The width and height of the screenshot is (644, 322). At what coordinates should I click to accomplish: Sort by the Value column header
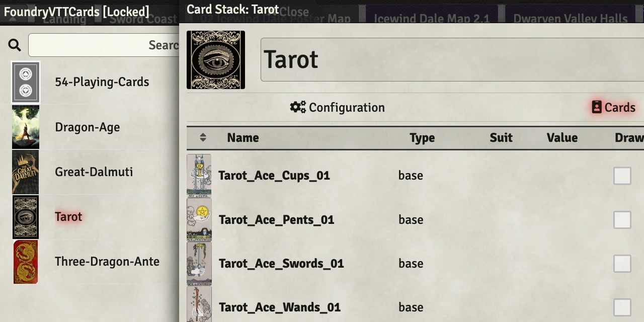tap(562, 137)
